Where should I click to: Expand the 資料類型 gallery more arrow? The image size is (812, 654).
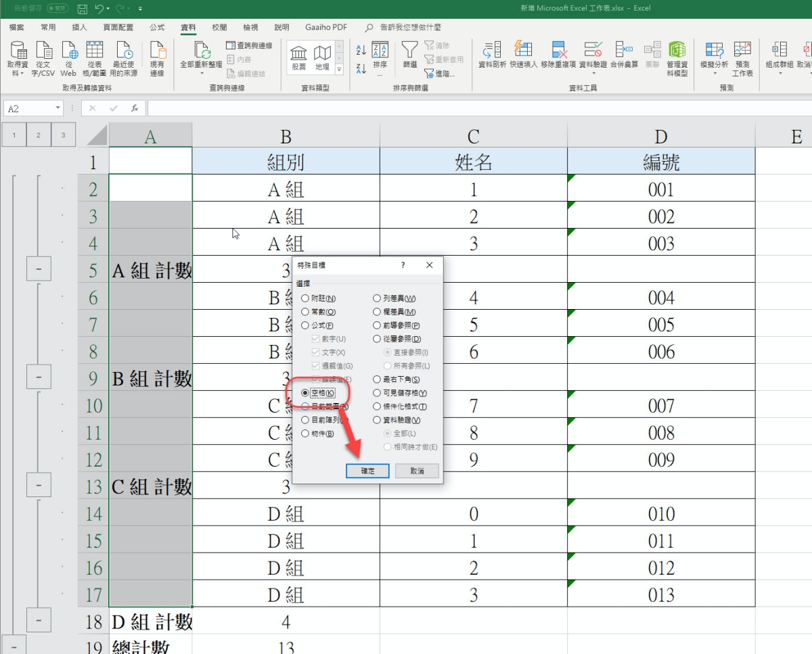tap(339, 70)
